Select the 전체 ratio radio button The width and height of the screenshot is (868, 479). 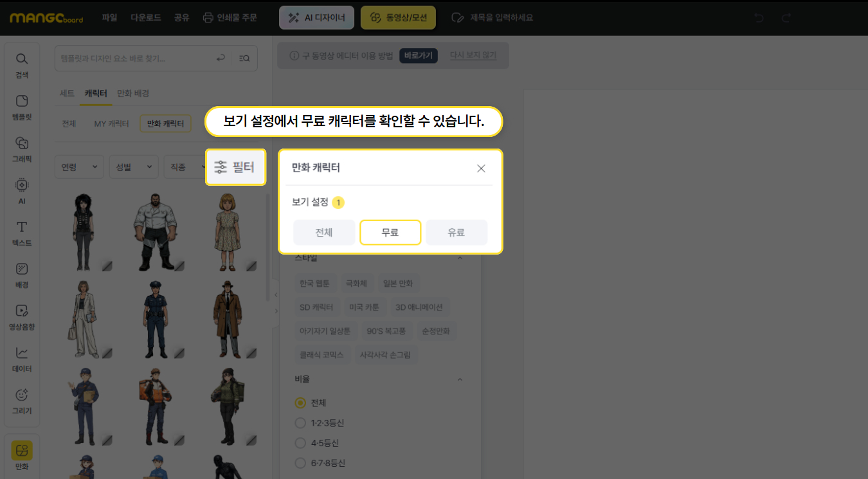pos(300,403)
